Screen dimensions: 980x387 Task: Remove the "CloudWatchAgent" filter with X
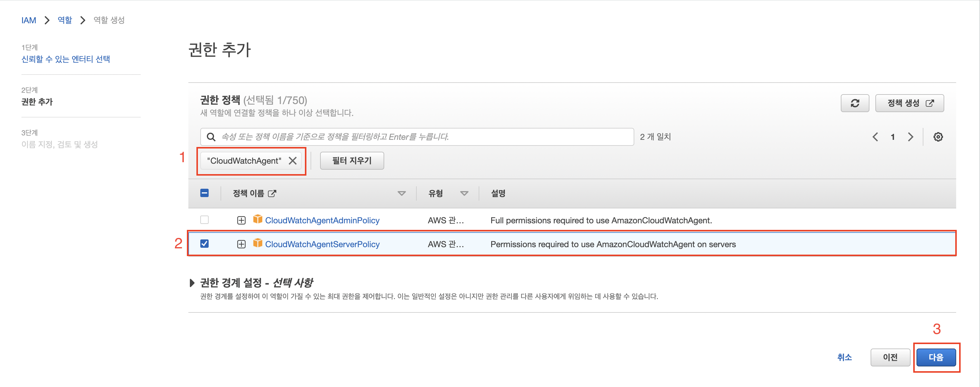(292, 161)
